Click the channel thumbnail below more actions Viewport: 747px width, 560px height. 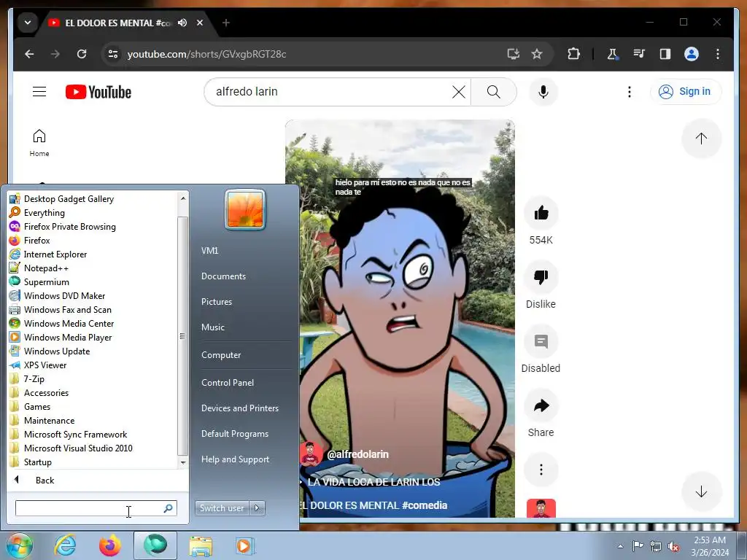(541, 508)
